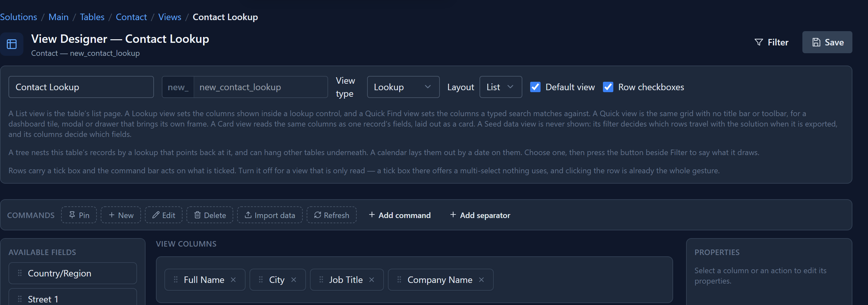Click the plus icon of Add separator
The height and width of the screenshot is (305, 868).
click(x=453, y=215)
